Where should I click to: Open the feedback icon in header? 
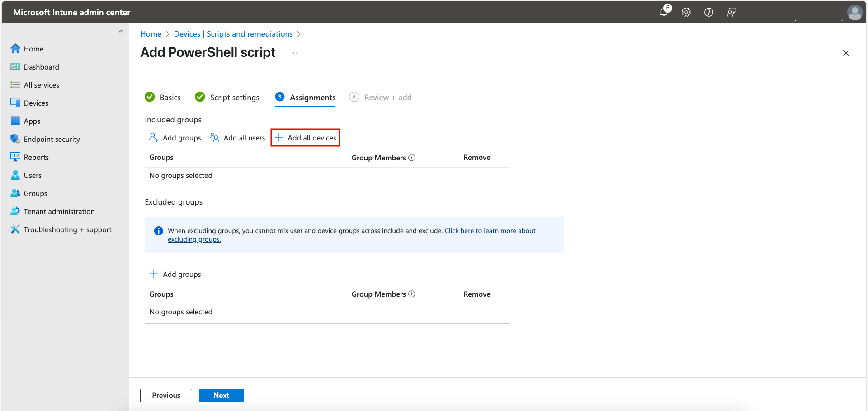[x=731, y=12]
